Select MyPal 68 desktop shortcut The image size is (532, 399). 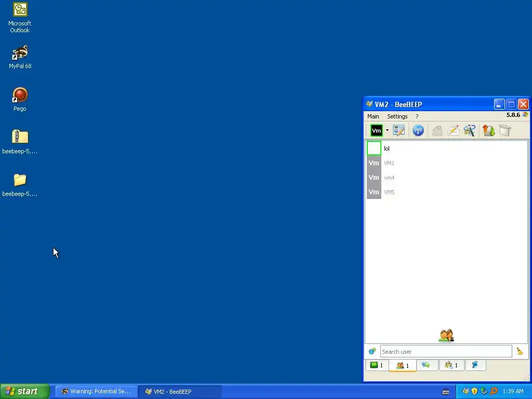pos(20,57)
